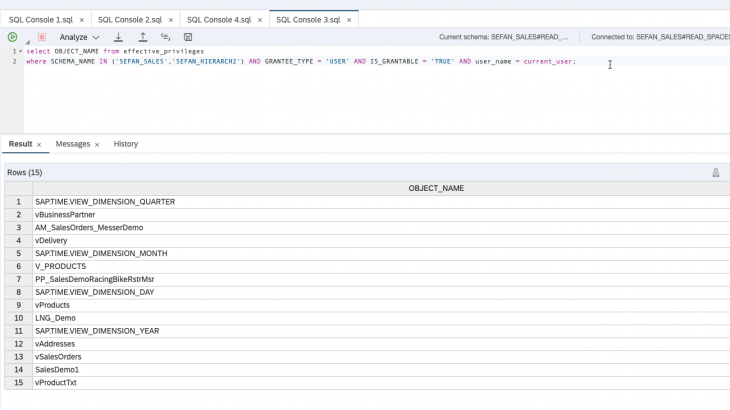Select the SAP.TIME.VIEW_DIMENSION_QUARTER cell
The height and width of the screenshot is (410, 730).
pos(381,202)
